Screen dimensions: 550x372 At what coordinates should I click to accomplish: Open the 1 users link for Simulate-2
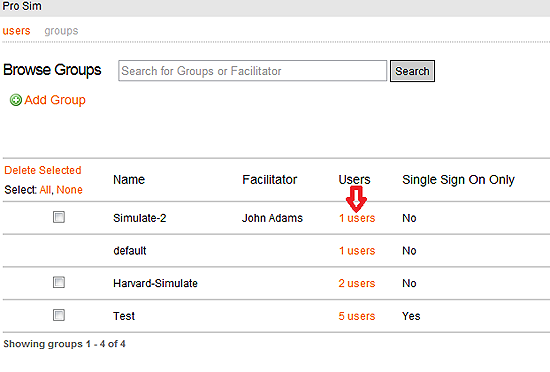357,218
